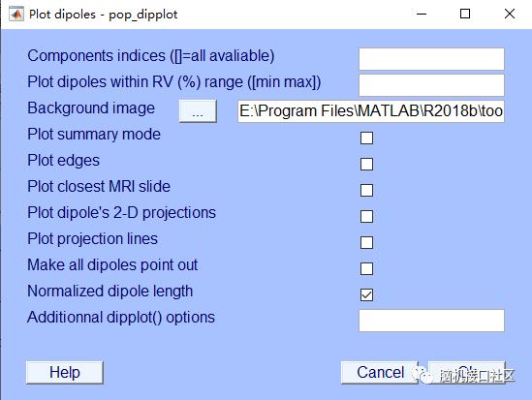
Task: Click the Background image path field
Action: (371, 111)
